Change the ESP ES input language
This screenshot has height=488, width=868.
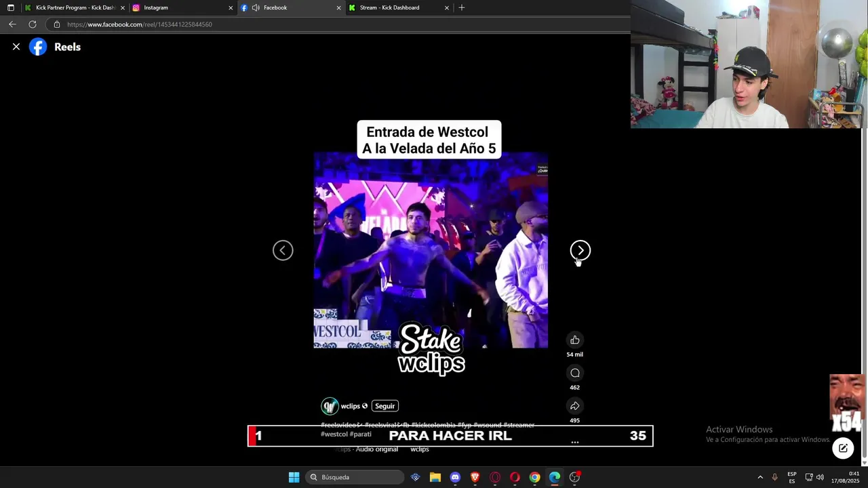[x=791, y=477]
